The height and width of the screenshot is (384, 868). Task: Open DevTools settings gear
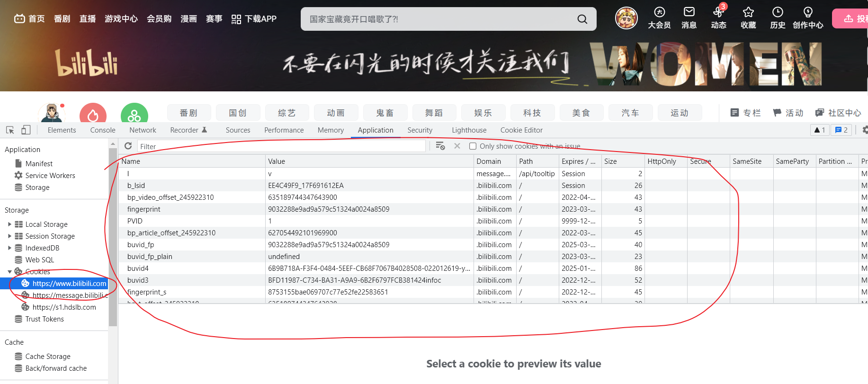click(x=865, y=130)
